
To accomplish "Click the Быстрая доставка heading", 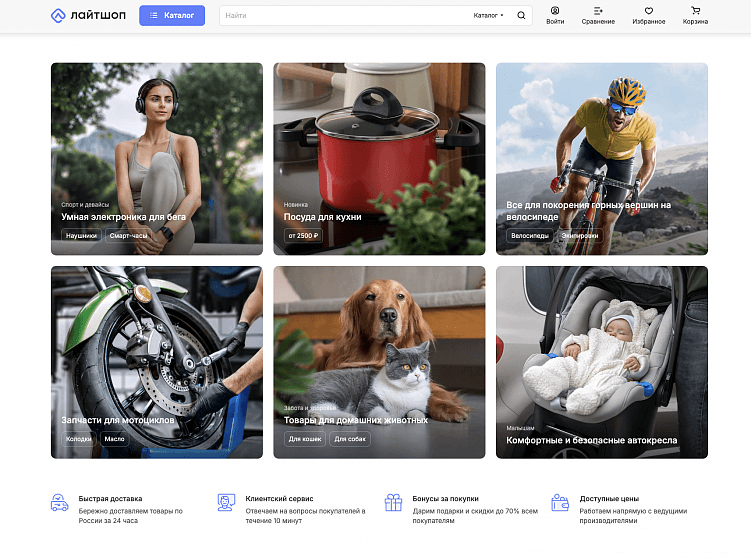I will click(x=110, y=499).
